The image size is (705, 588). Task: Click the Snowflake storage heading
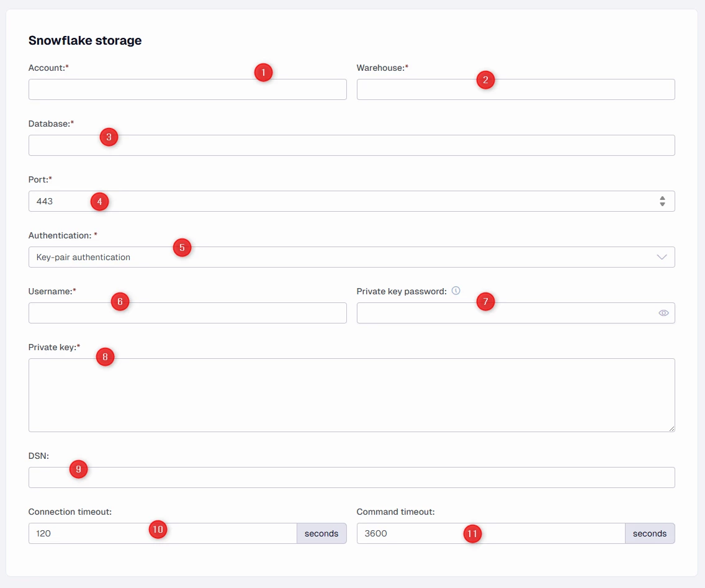(85, 40)
